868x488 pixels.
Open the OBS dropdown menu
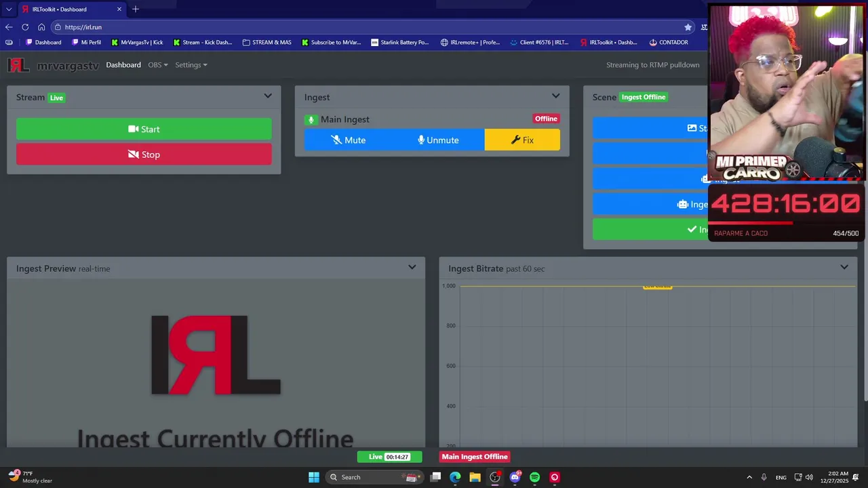[x=158, y=65]
